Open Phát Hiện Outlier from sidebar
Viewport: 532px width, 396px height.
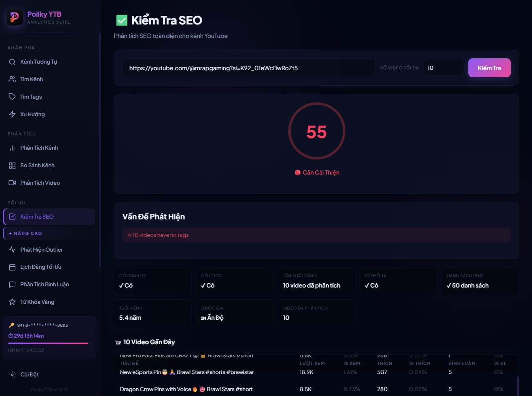coord(41,250)
